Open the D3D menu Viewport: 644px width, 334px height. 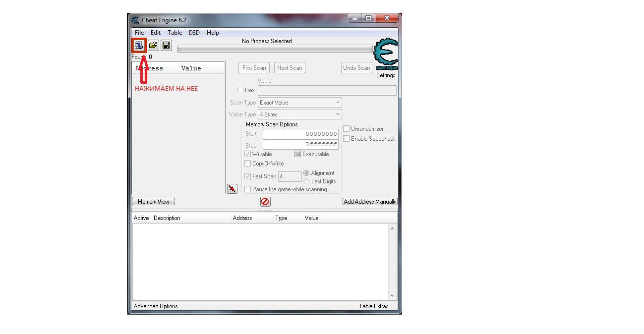point(194,33)
